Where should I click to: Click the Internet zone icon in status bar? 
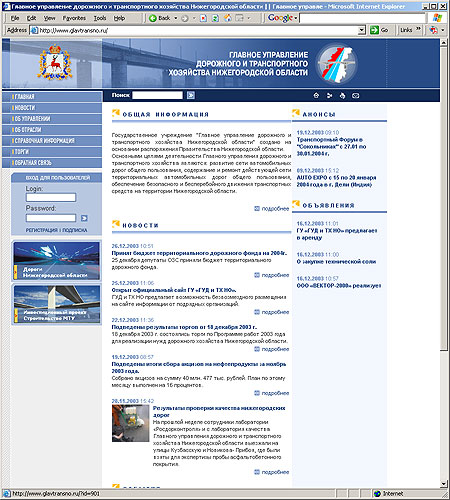coord(377,494)
